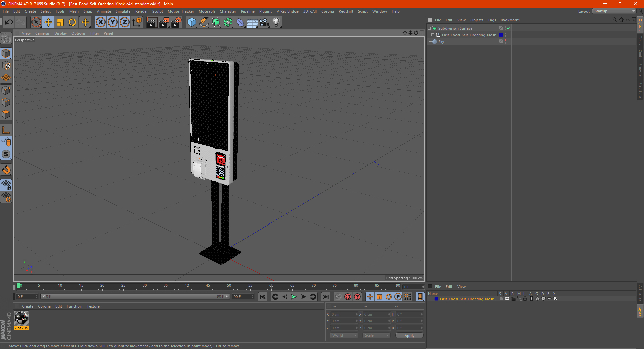
Task: Switch to Model mode
Action: 6,53
